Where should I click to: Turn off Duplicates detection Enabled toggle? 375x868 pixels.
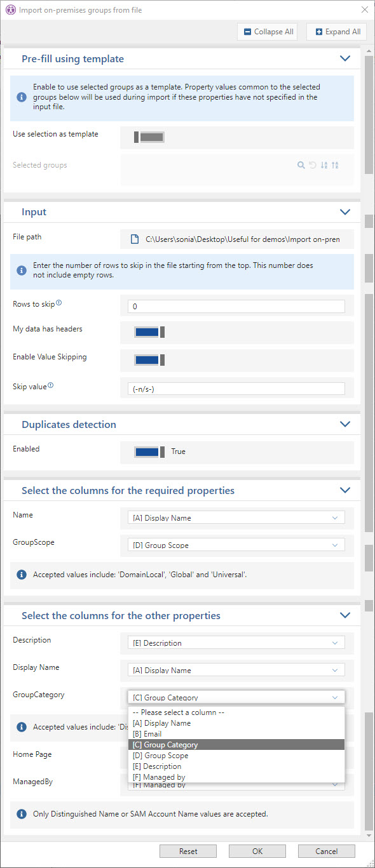click(x=149, y=451)
